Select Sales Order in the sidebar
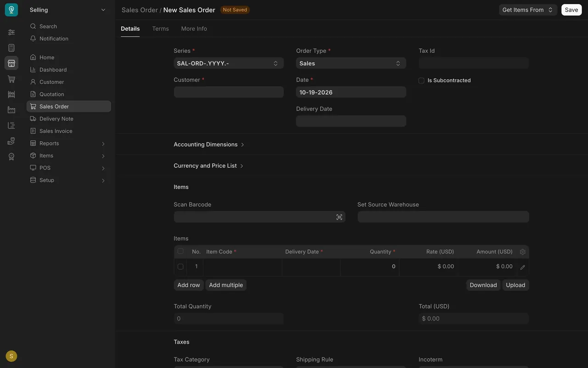The height and width of the screenshot is (368, 588). 69,106
